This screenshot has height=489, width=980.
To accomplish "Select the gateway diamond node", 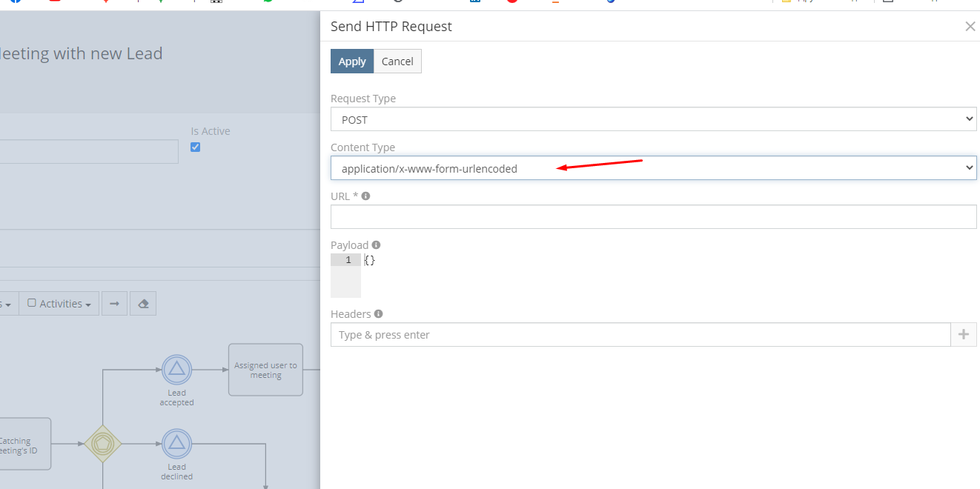I will [102, 444].
